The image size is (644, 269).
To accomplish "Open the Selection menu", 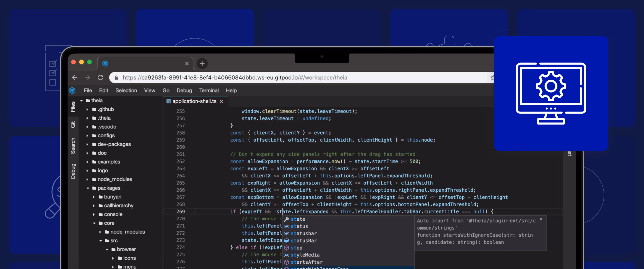I will (x=126, y=90).
